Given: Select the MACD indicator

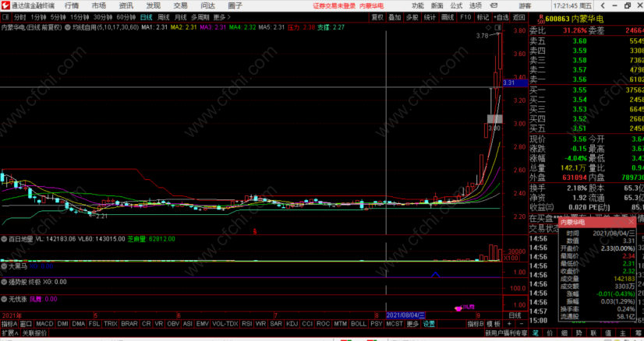Looking at the screenshot, I should pos(44,324).
